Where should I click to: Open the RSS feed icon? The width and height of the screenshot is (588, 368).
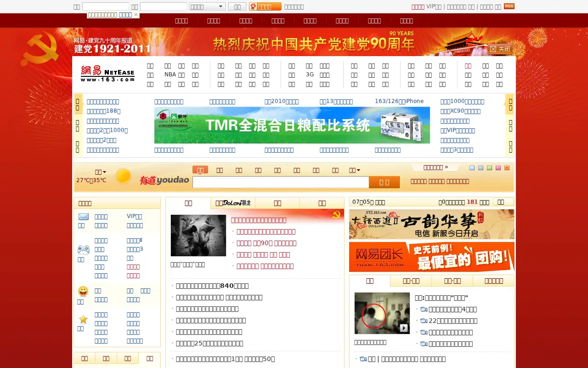pyautogui.click(x=509, y=6)
